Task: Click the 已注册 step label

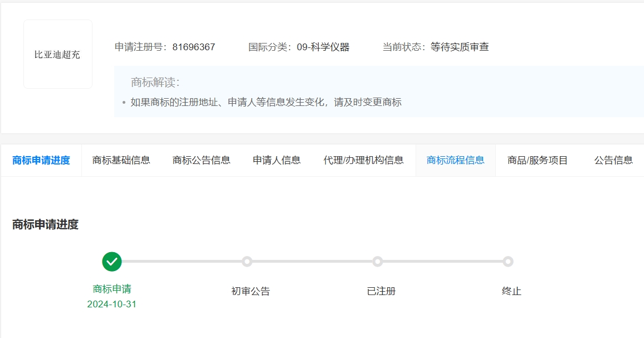Action: tap(381, 292)
